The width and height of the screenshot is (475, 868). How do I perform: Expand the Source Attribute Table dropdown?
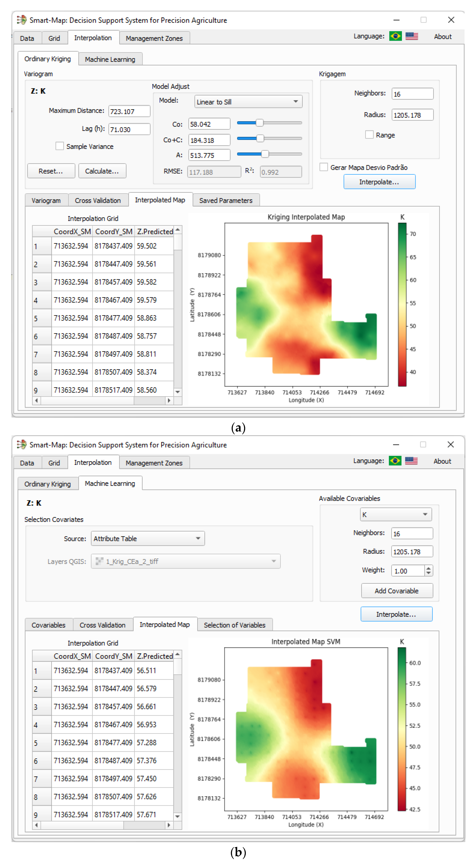coord(148,538)
